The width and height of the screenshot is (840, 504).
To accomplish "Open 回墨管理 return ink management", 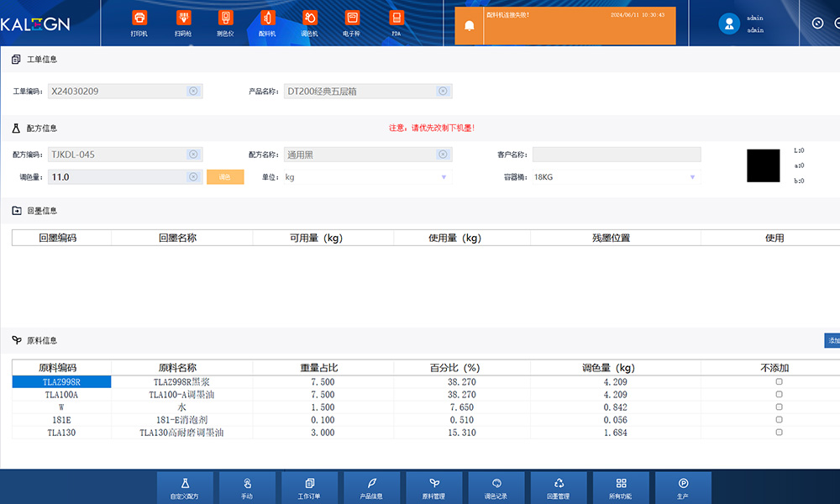I will coord(559,488).
